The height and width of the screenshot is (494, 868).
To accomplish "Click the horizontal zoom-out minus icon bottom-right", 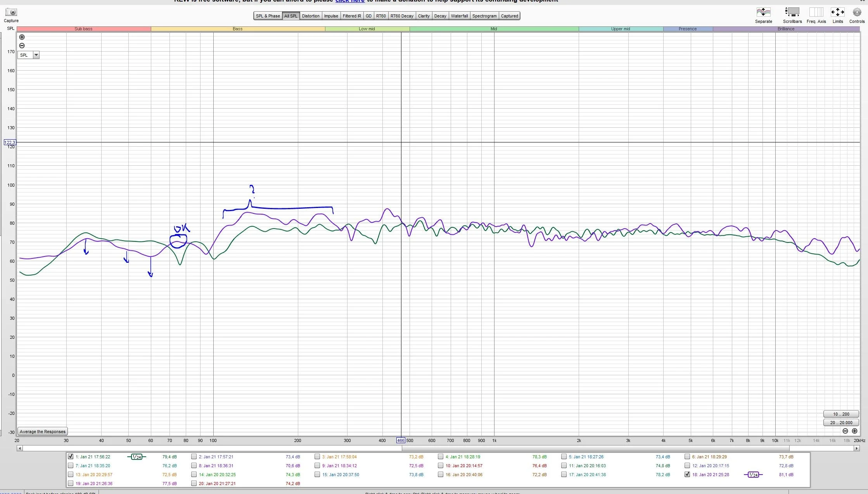I will pyautogui.click(x=846, y=431).
